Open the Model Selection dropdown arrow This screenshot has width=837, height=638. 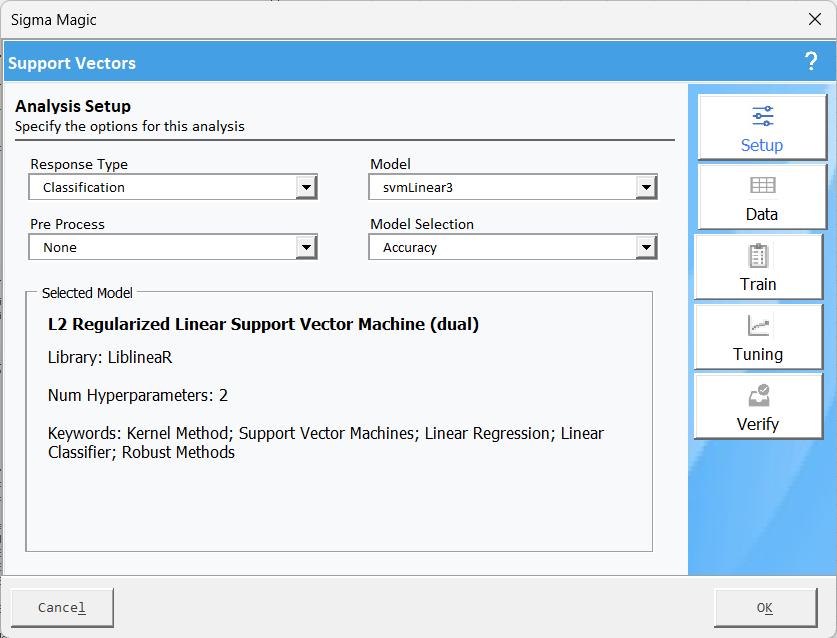coord(646,247)
